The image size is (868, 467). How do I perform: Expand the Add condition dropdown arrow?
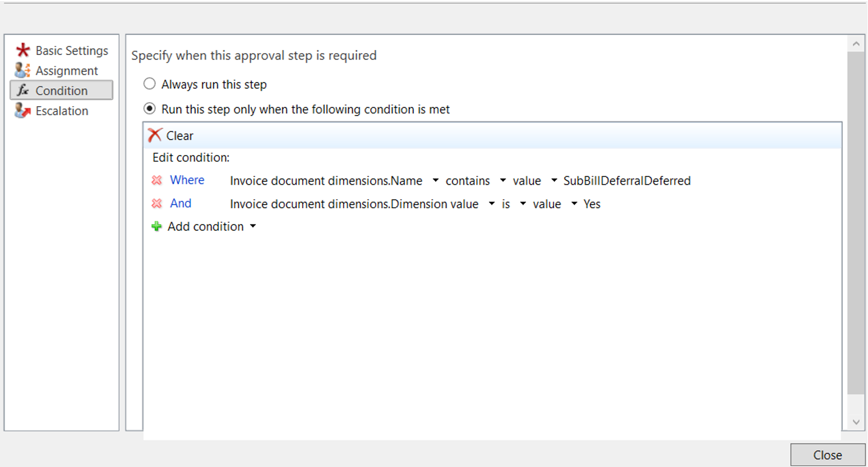[253, 226]
